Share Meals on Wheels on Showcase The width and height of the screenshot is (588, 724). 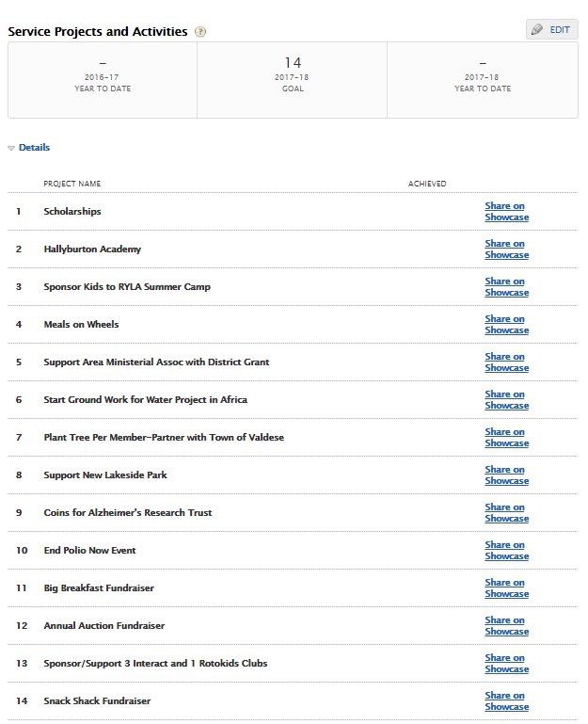[506, 324]
